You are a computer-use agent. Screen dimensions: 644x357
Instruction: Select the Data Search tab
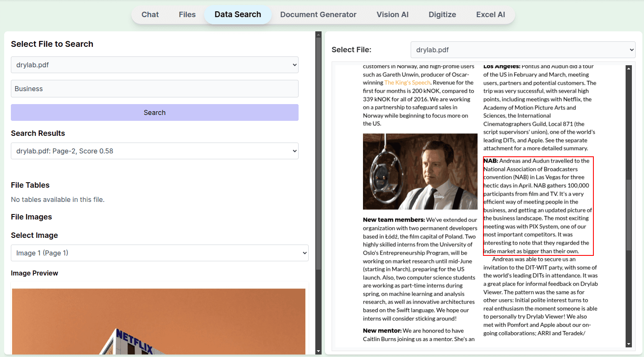pos(238,15)
